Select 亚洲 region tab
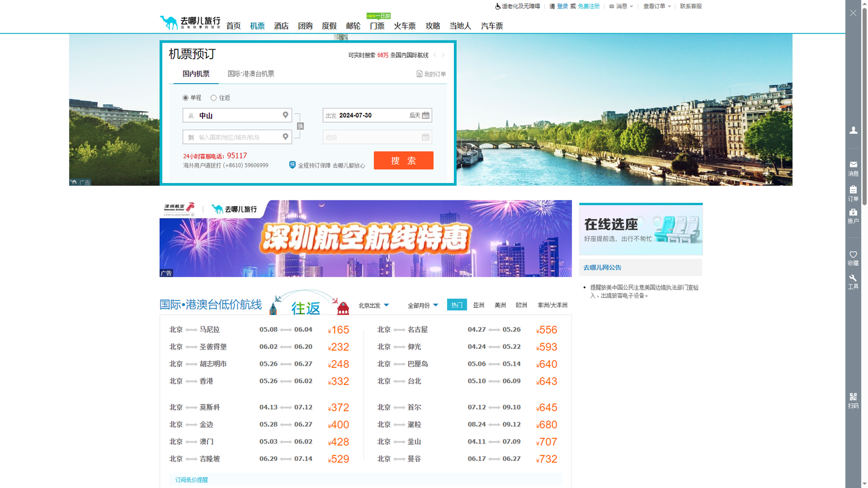868x488 pixels. (479, 305)
